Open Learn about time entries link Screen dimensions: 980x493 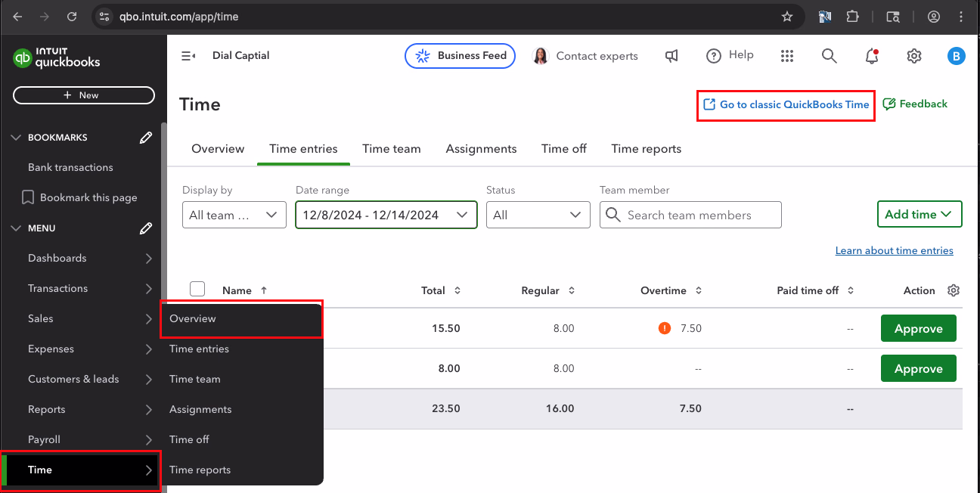[895, 250]
